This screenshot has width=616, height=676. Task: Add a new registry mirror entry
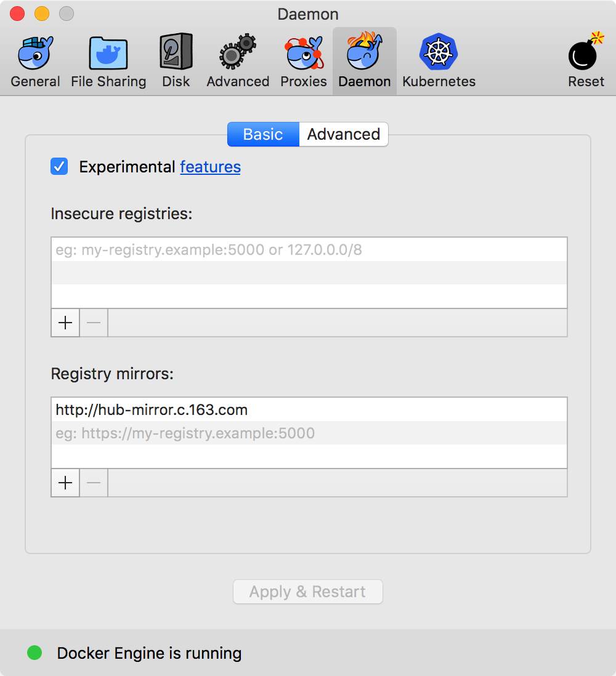(x=65, y=483)
